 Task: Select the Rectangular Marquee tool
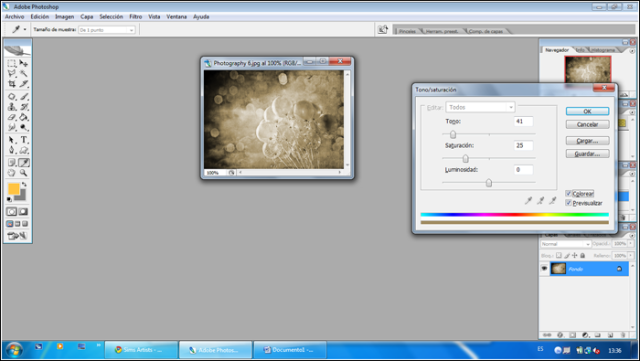tap(12, 63)
